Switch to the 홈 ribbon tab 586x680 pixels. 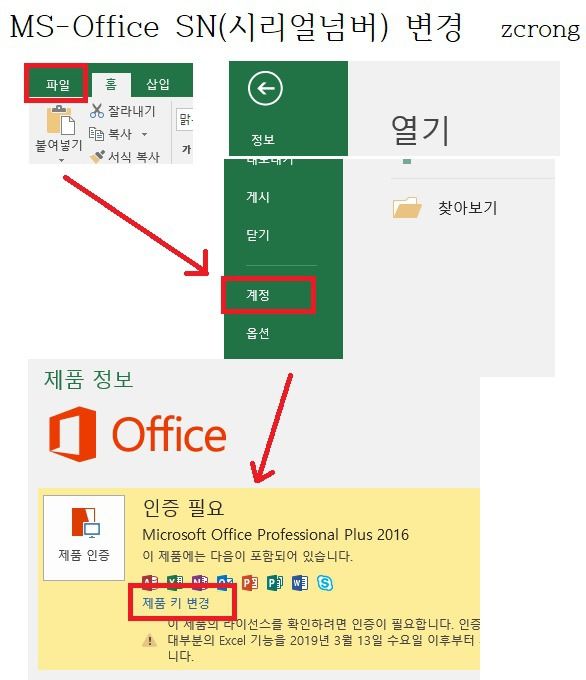click(x=111, y=85)
